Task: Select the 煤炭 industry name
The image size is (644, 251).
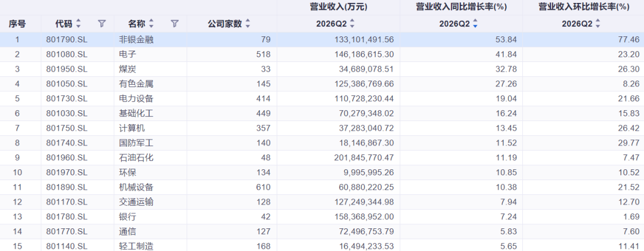Action: click(x=128, y=69)
